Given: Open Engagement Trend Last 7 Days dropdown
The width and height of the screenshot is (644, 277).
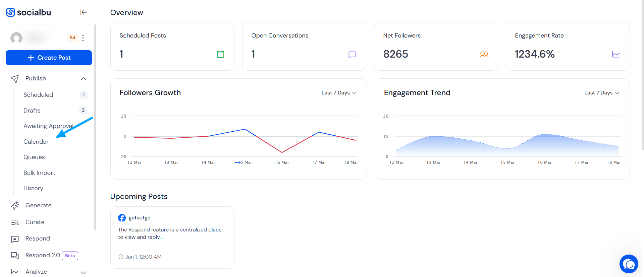Looking at the screenshot, I should point(601,93).
